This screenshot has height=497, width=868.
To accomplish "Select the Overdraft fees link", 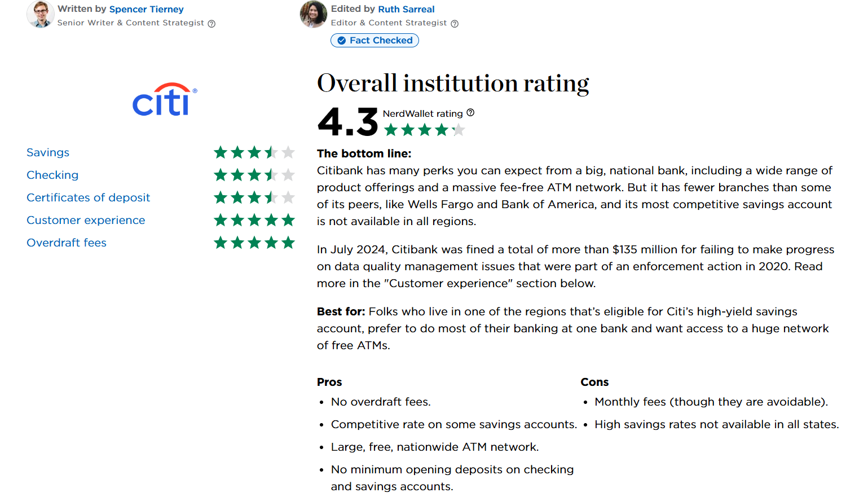I will pyautogui.click(x=67, y=243).
